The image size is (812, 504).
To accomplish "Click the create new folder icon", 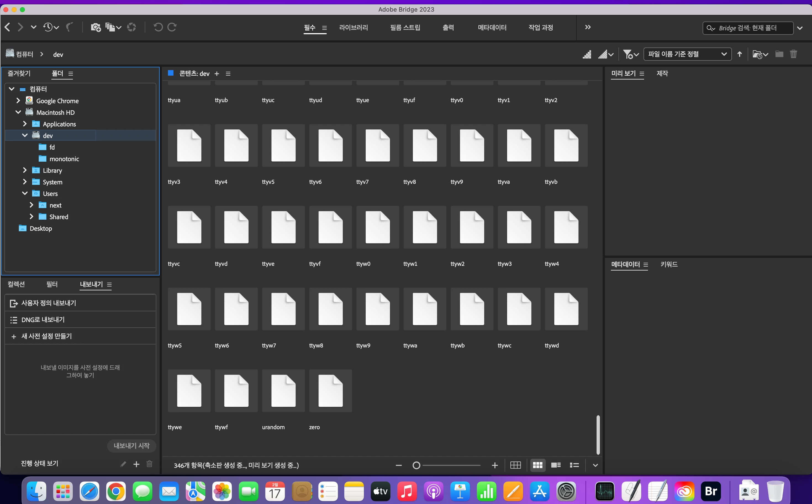I will pyautogui.click(x=779, y=54).
